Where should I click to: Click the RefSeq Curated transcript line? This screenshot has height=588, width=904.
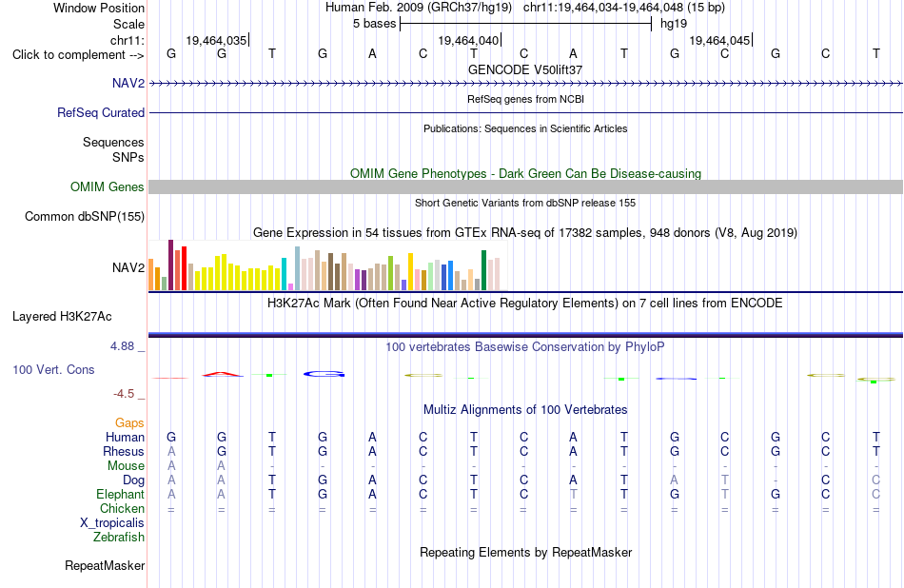pos(526,112)
